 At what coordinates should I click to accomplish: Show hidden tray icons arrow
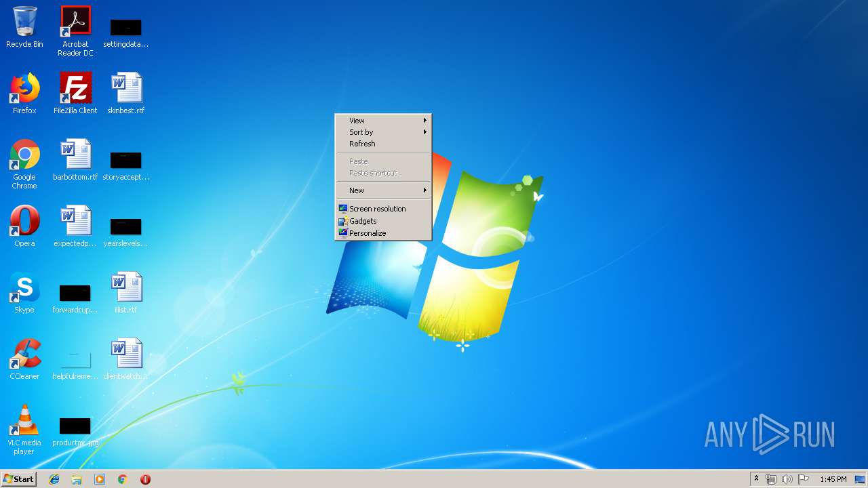(756, 479)
